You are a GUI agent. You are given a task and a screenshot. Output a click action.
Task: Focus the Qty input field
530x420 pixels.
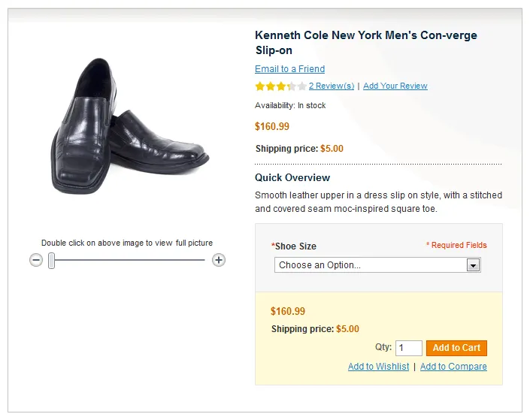click(409, 348)
